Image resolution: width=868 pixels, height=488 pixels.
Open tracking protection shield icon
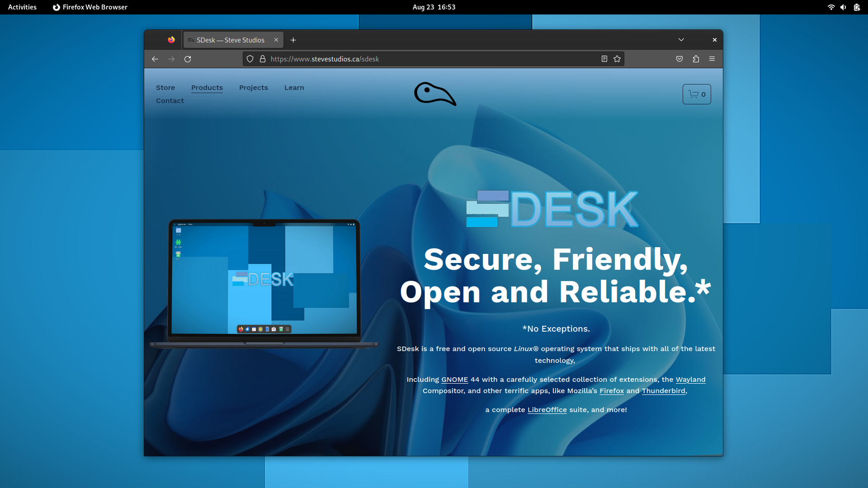pyautogui.click(x=250, y=59)
